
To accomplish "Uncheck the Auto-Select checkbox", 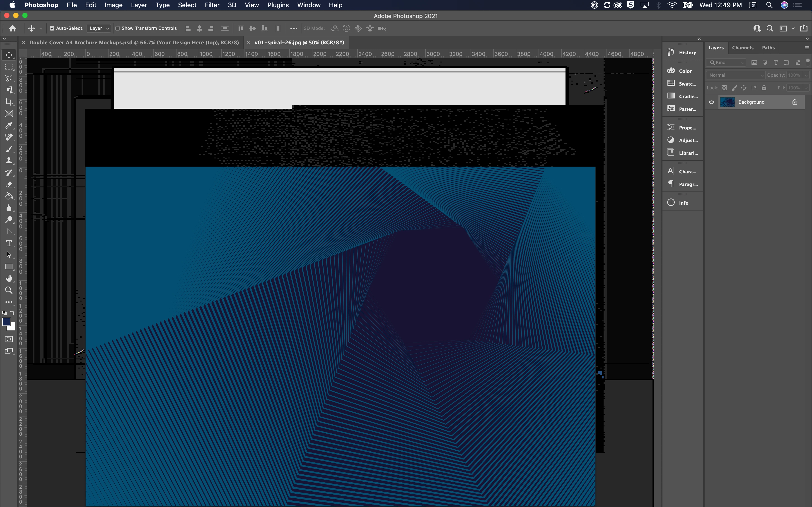I will [52, 29].
